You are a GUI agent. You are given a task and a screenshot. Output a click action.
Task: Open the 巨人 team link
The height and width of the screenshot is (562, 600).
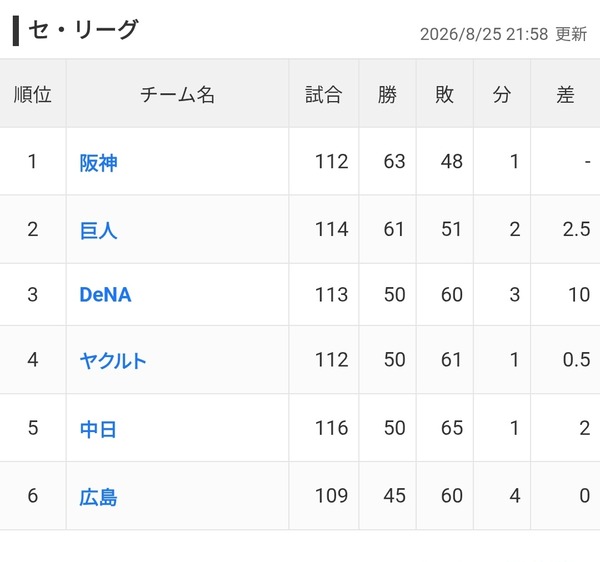pyautogui.click(x=98, y=231)
